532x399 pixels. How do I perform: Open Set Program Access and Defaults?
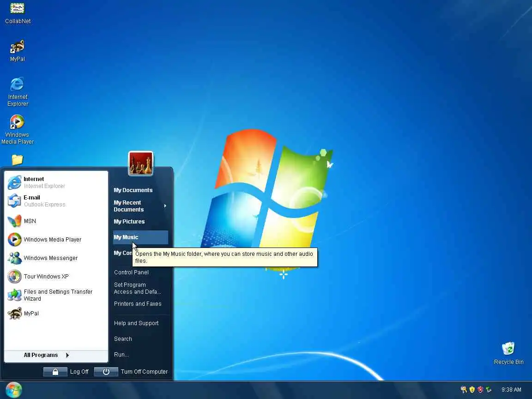tap(138, 288)
